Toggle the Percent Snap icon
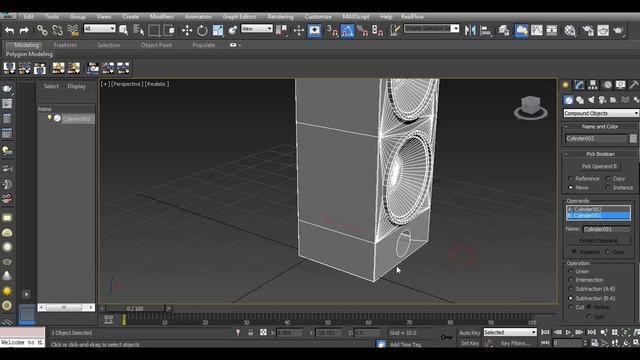Viewport: 640px width, 360px height. point(362,30)
